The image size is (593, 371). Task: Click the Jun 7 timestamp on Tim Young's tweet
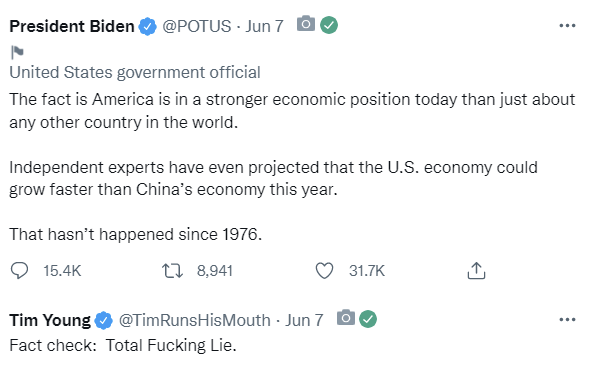click(x=304, y=320)
